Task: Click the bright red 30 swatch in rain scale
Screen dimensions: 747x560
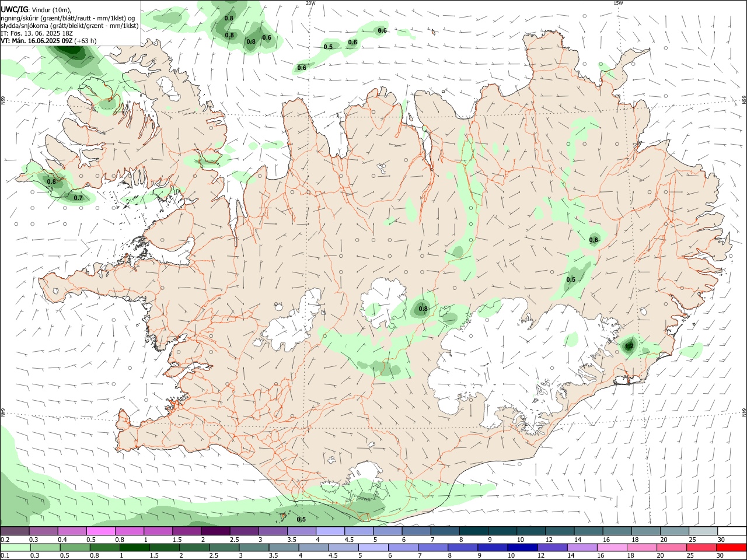Action: 731,548
